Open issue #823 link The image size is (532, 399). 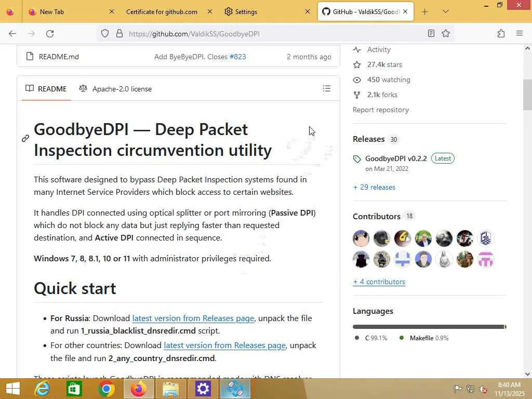click(x=238, y=57)
